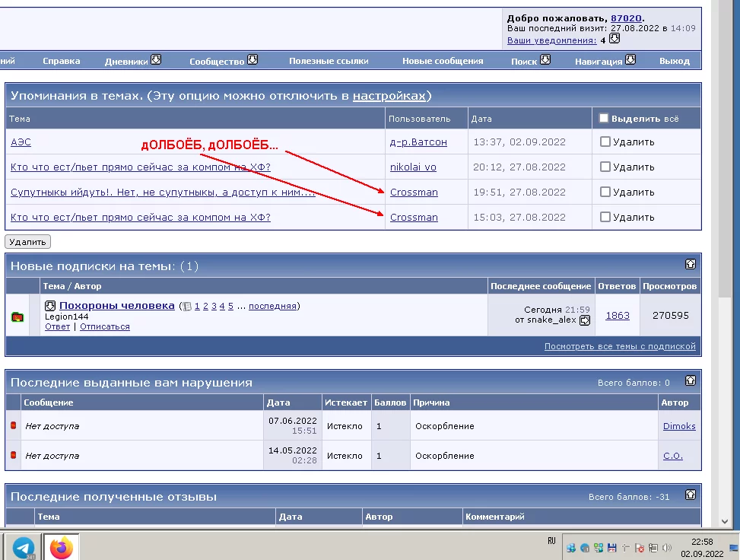Open 'Новые сообщения' in the navbar
Viewport: 740px width, 560px height.
443,61
